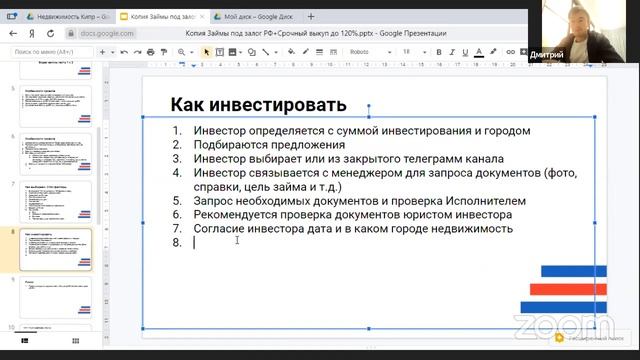This screenshot has width=640, height=360.
Task: Close the 'Копия Займы под залог' tab
Action: pos(202,17)
